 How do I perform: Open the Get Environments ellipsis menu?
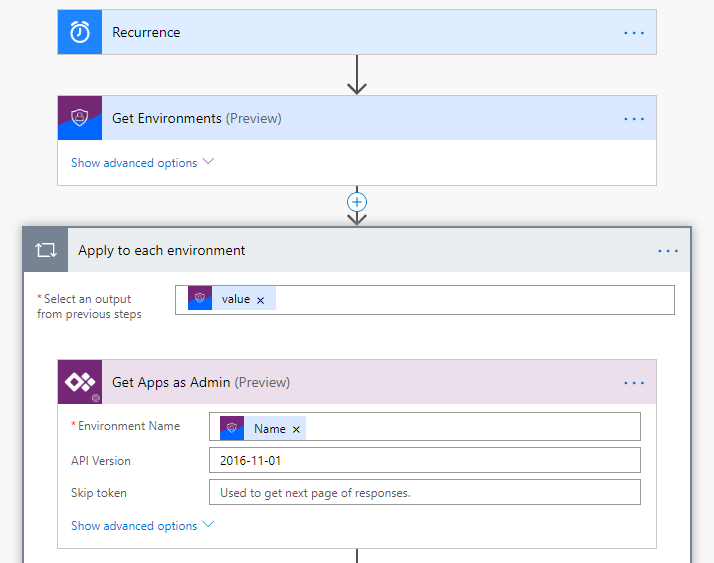(x=634, y=118)
